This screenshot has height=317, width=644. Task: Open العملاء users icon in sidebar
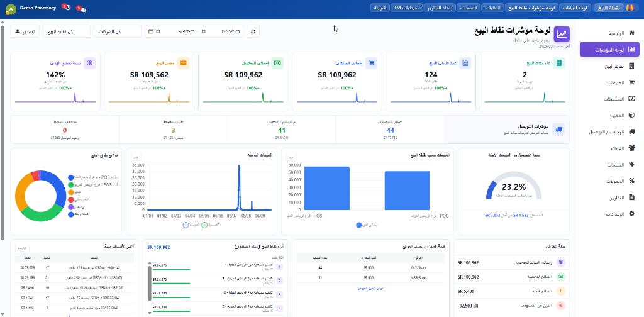tap(631, 148)
